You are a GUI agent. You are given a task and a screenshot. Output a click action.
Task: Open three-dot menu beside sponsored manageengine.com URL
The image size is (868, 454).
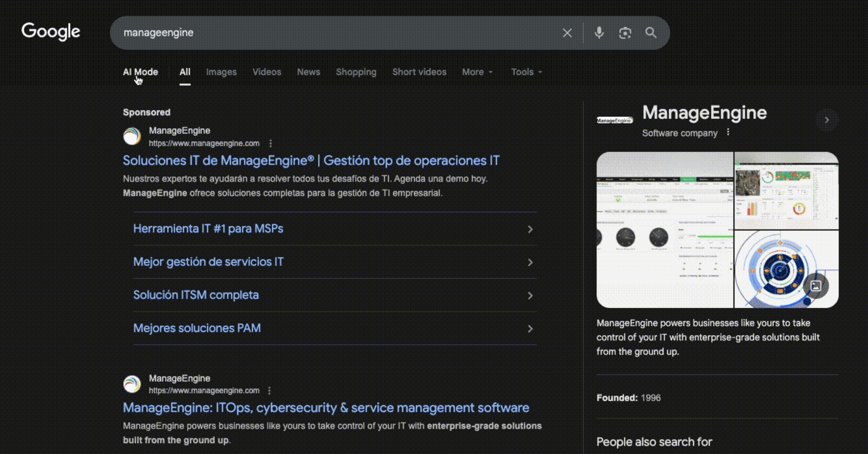pyautogui.click(x=271, y=143)
